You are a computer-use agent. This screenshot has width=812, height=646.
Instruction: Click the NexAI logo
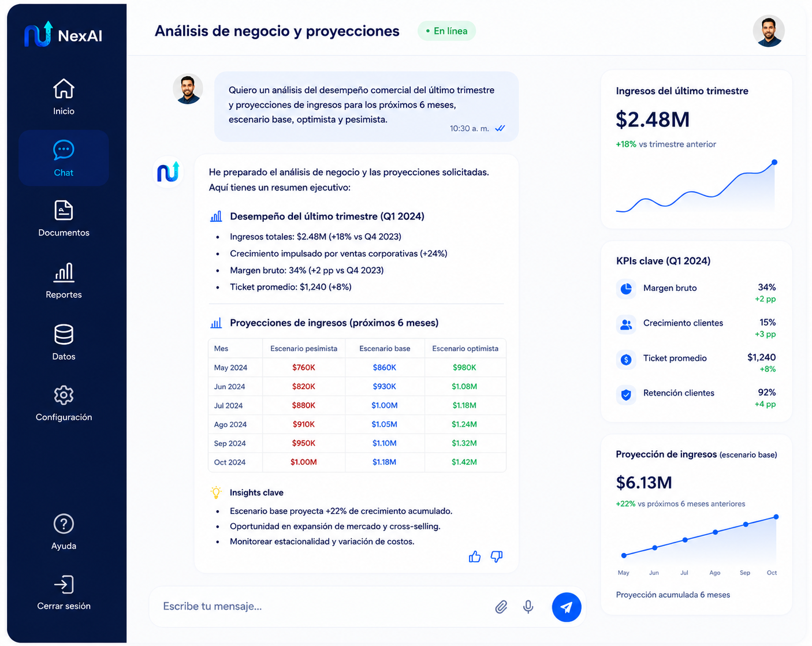coord(64,35)
